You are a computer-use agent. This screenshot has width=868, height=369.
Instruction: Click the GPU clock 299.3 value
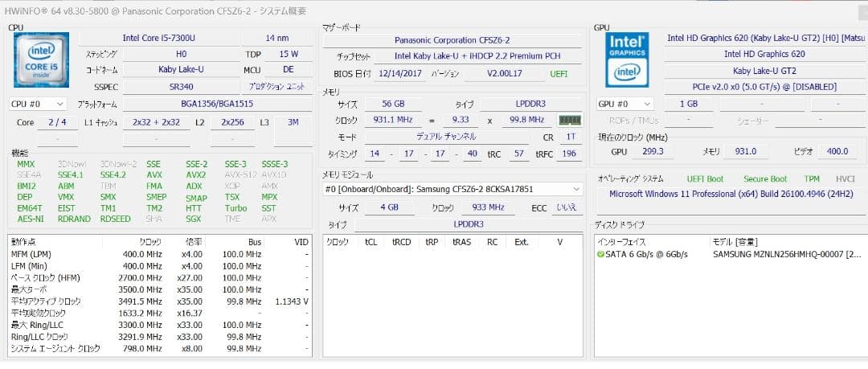point(653,151)
